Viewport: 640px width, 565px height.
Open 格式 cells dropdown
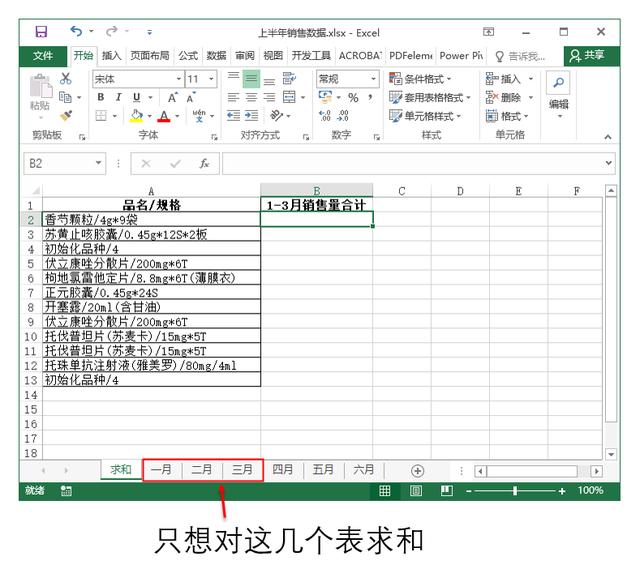(507, 116)
